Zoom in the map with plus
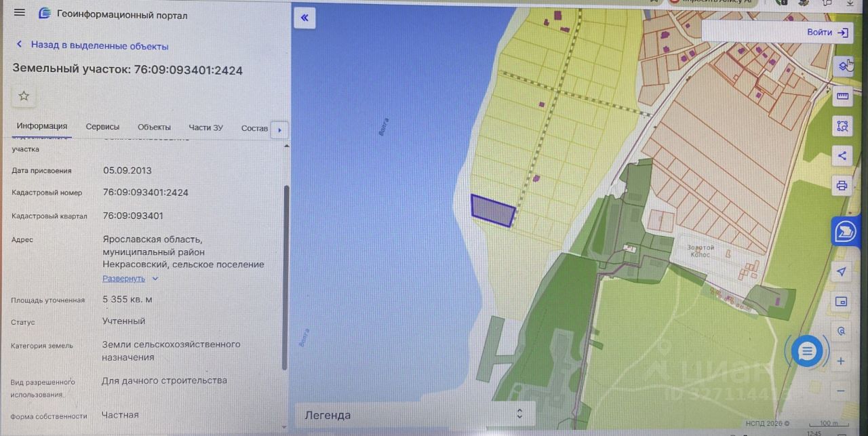This screenshot has height=436, width=868. tap(841, 361)
